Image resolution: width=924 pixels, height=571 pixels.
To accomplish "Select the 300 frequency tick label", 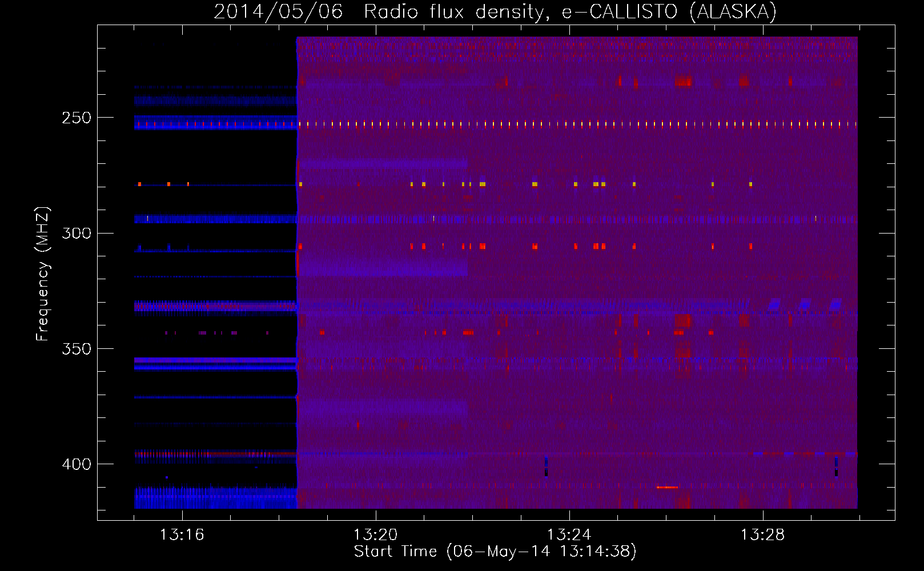I will (x=77, y=233).
